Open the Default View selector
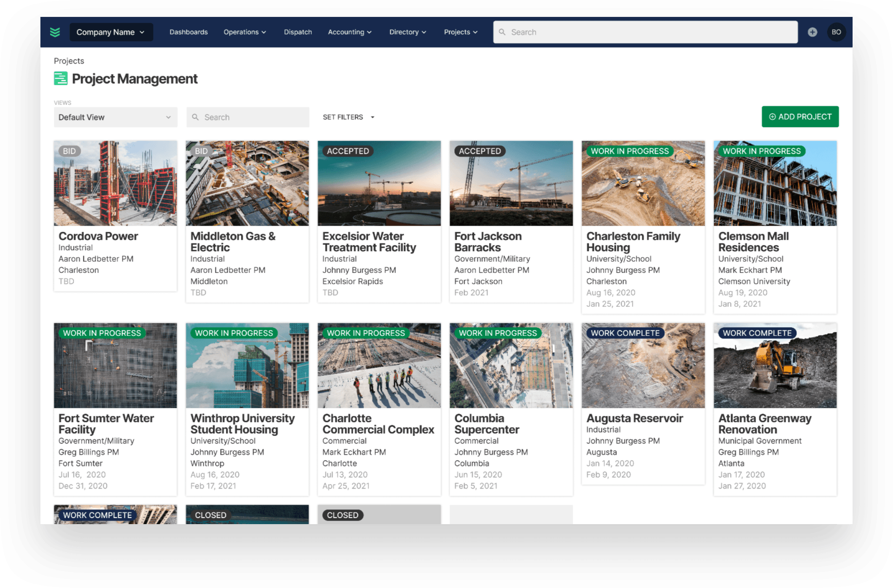The width and height of the screenshot is (893, 588). coord(116,117)
